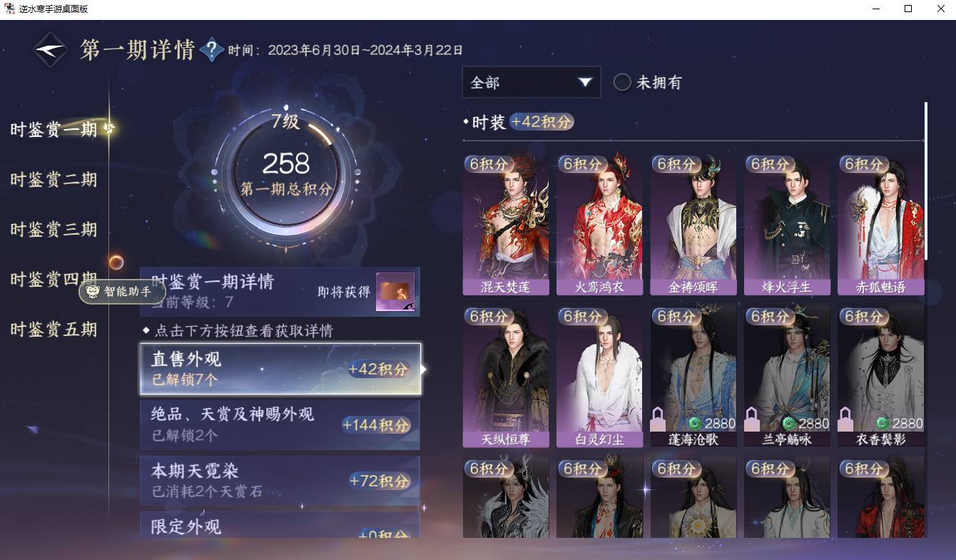Open the question mark help icon
Screen dimensions: 956x560
coord(212,50)
